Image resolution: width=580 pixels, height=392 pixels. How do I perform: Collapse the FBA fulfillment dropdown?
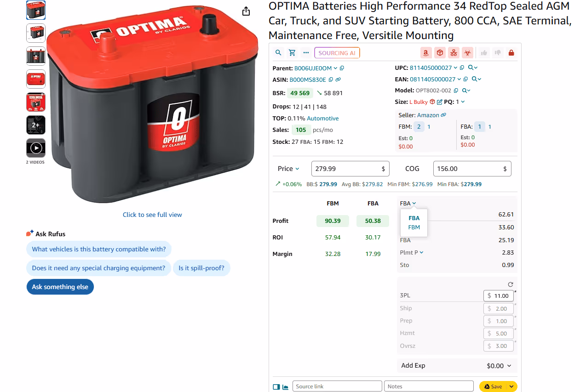click(408, 203)
